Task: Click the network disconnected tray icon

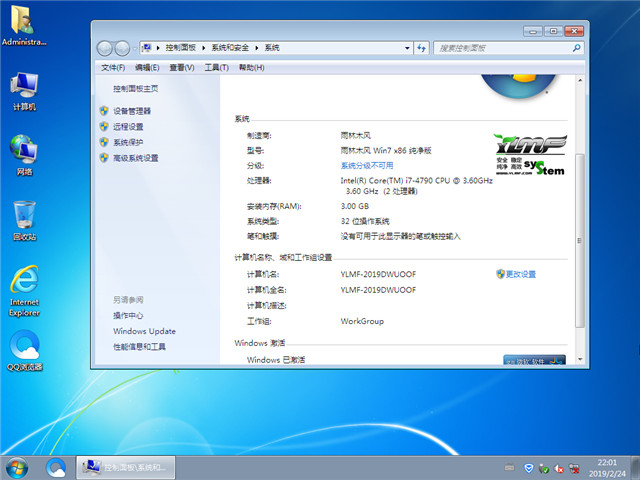Action: coord(574,468)
